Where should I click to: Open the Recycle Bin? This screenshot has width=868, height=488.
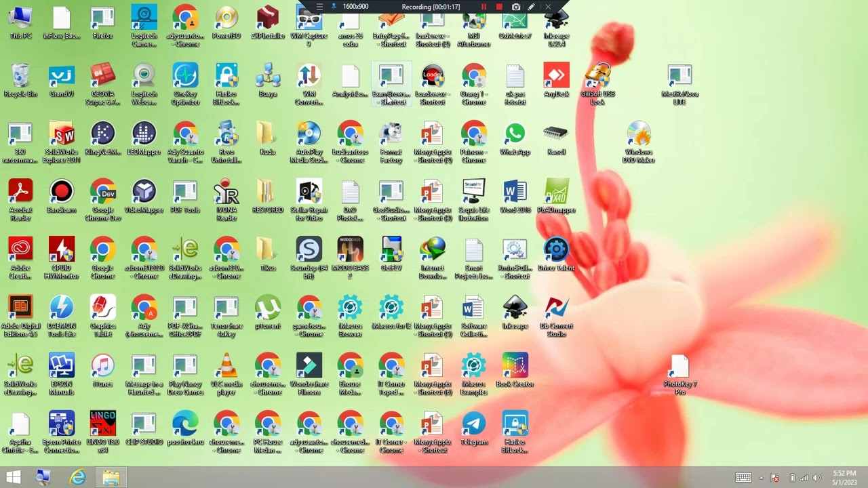(x=20, y=81)
